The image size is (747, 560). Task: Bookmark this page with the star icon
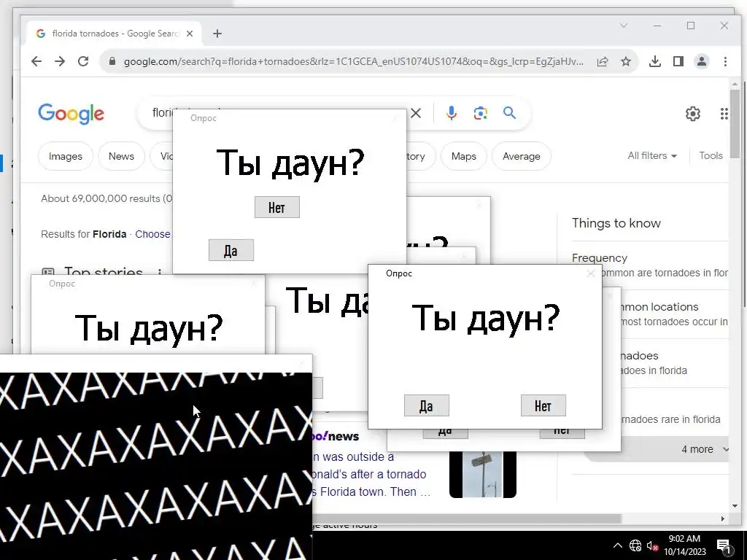[626, 61]
